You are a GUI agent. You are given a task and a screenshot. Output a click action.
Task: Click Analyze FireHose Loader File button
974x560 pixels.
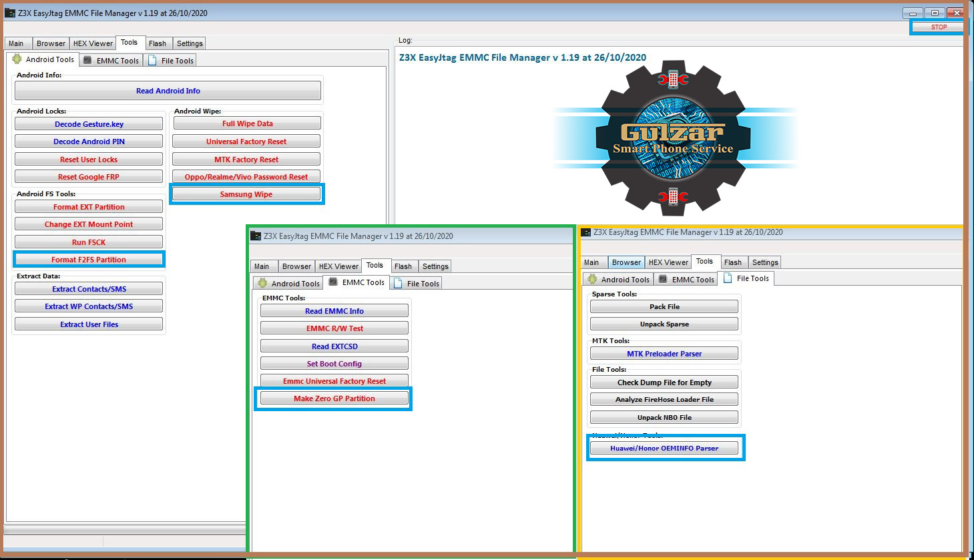tap(664, 400)
